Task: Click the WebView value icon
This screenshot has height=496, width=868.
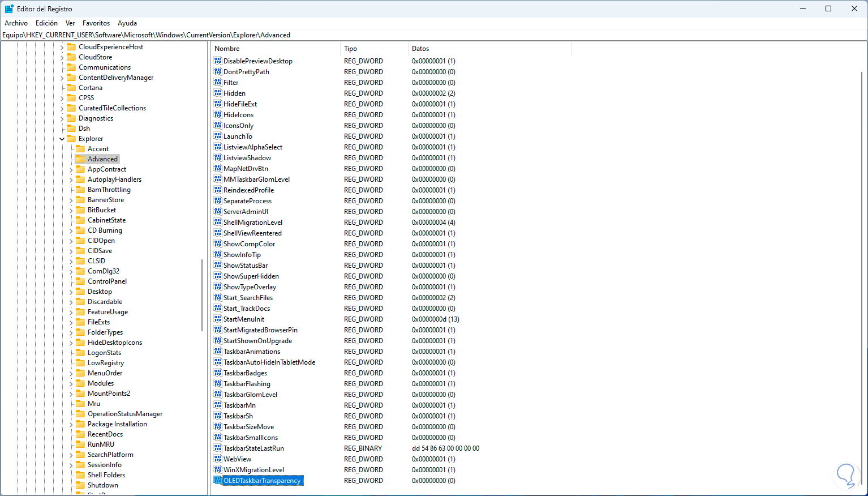Action: click(x=218, y=459)
